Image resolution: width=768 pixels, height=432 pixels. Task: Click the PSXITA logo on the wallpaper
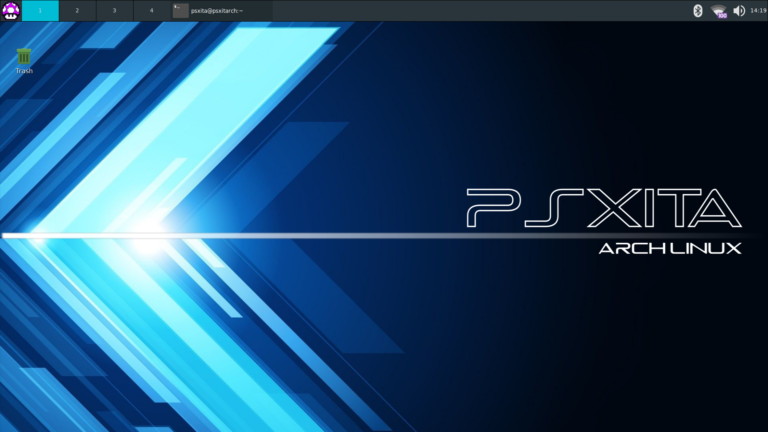(x=603, y=207)
